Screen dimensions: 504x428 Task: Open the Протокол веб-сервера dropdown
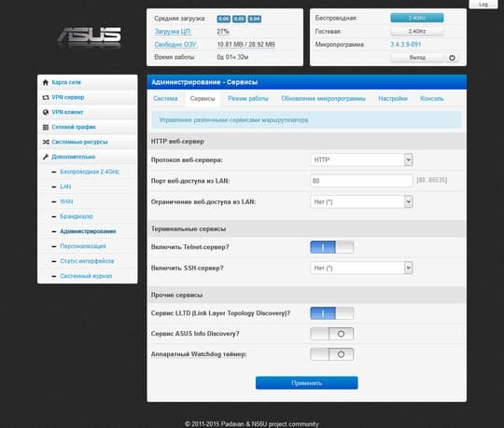(x=361, y=159)
